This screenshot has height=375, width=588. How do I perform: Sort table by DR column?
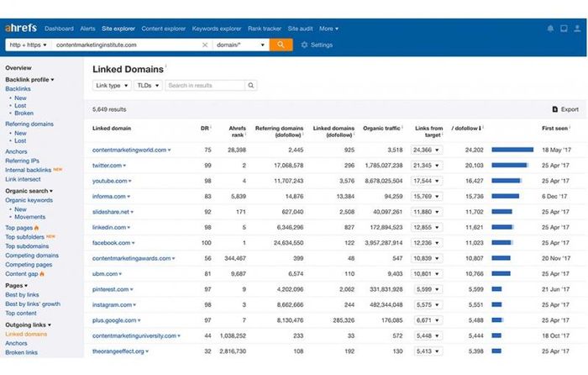click(x=205, y=129)
